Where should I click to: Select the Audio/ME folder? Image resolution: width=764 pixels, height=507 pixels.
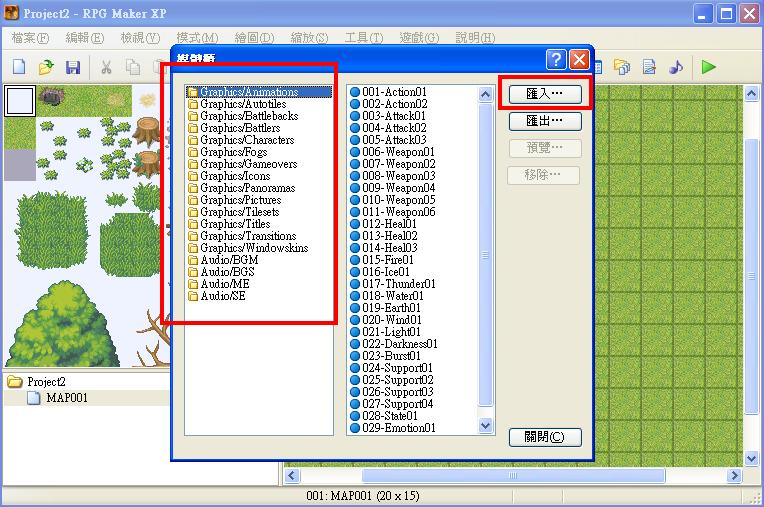[x=219, y=284]
